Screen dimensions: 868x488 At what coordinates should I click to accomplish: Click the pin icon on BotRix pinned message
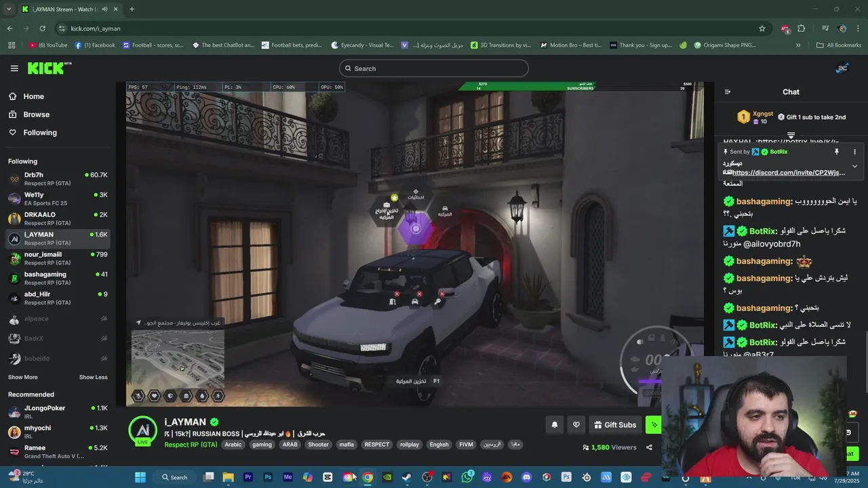click(837, 152)
